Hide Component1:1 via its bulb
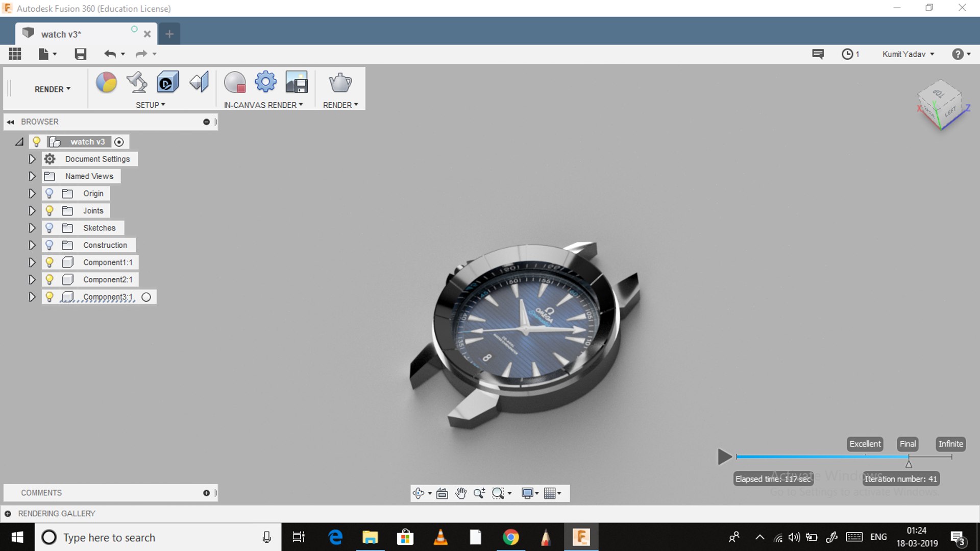The image size is (980, 551). point(49,262)
